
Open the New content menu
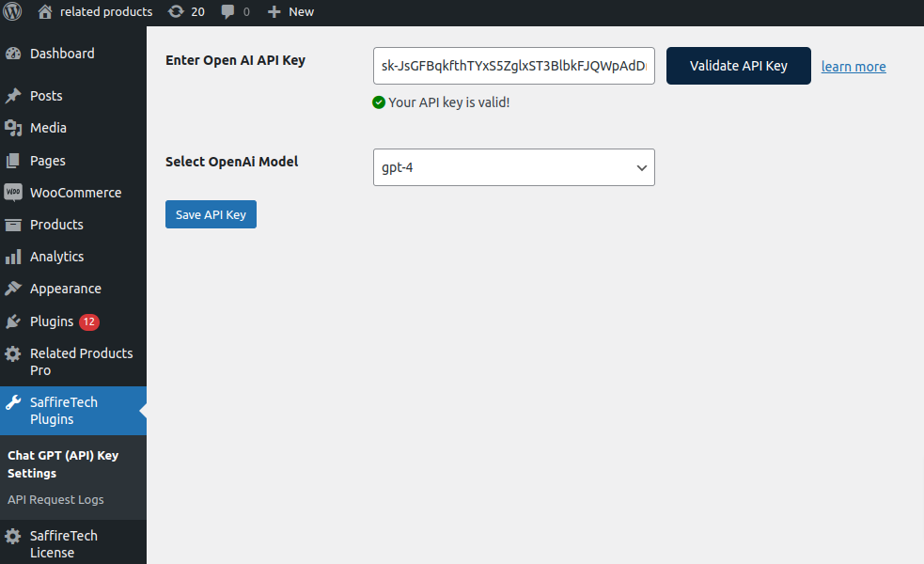[291, 11]
